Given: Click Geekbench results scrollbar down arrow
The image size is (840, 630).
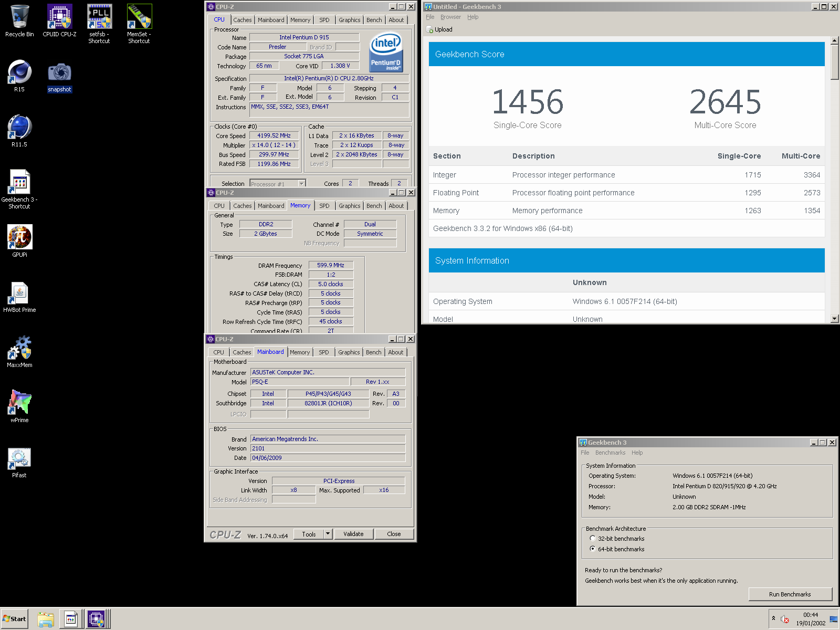Looking at the screenshot, I should [835, 318].
